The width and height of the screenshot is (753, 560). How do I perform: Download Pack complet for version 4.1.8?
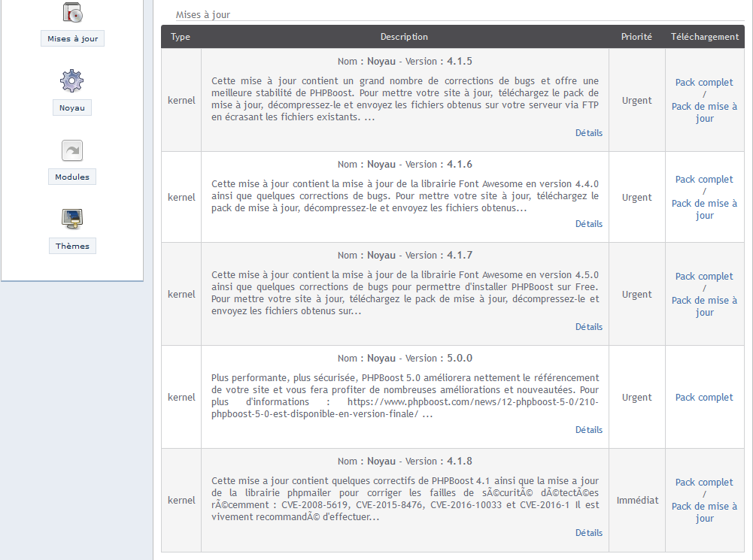point(704,483)
